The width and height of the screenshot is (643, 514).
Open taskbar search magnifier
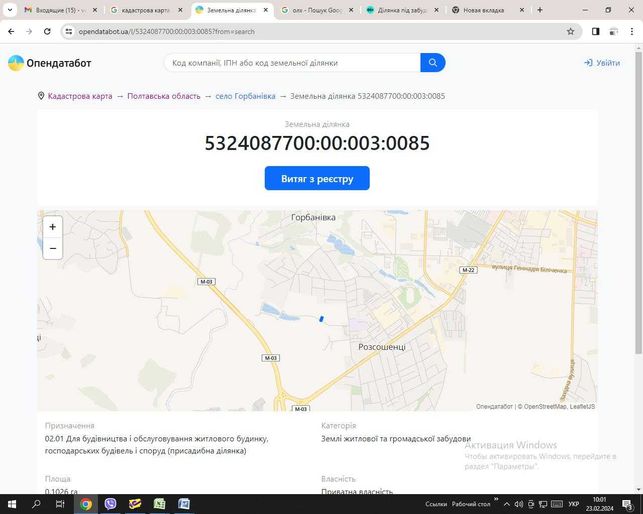click(x=36, y=504)
